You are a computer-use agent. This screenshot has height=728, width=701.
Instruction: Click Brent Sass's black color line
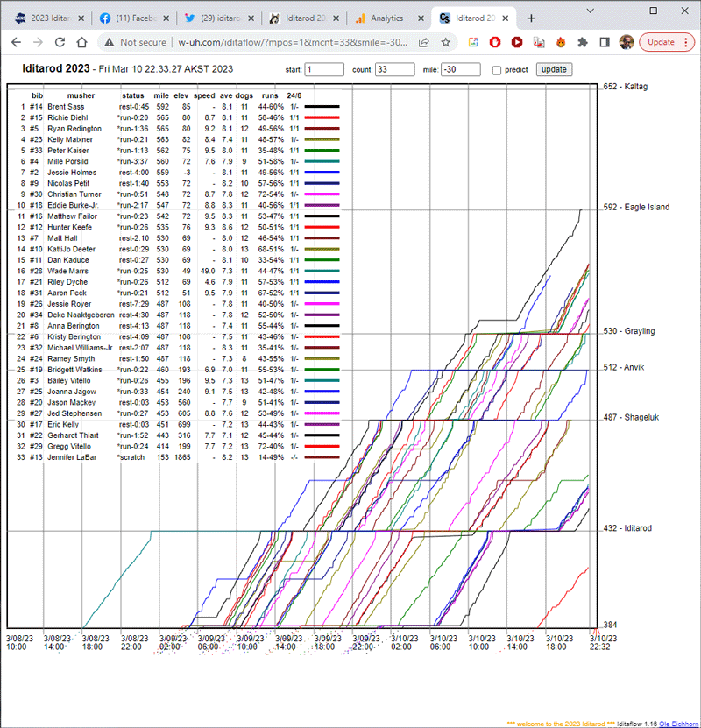click(x=322, y=107)
